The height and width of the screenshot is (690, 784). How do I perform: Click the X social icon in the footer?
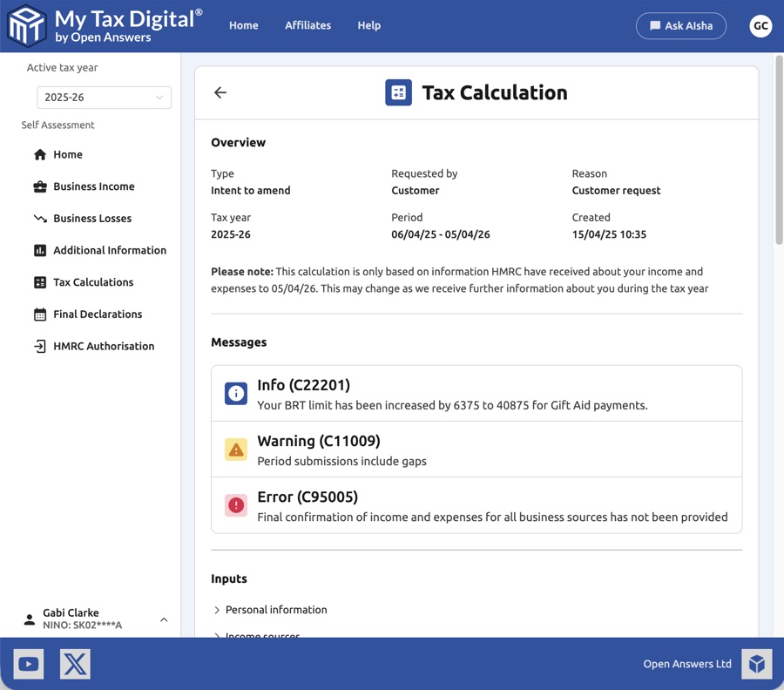(x=75, y=663)
